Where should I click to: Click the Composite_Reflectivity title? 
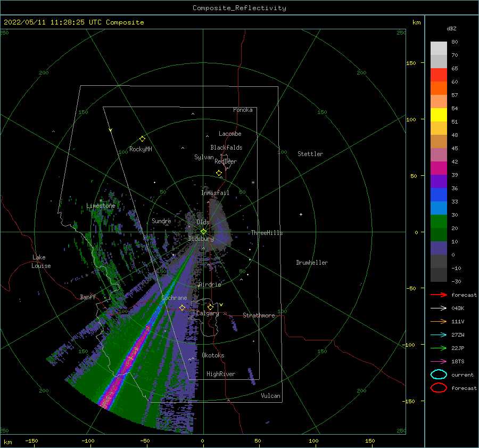240,8
